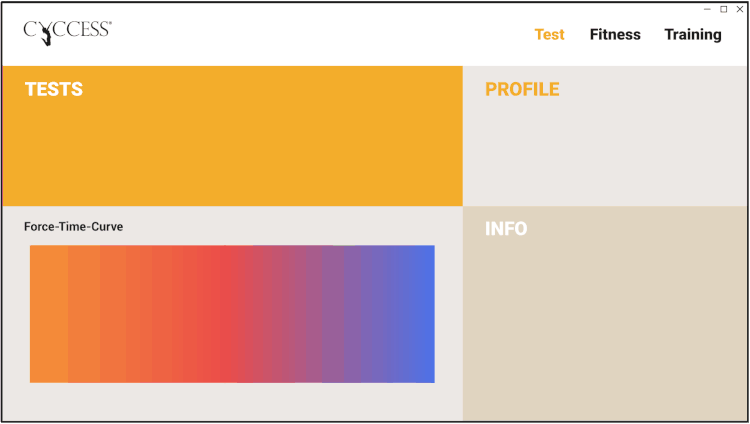Image resolution: width=750 pixels, height=424 pixels.
Task: Close the application window
Action: (739, 9)
